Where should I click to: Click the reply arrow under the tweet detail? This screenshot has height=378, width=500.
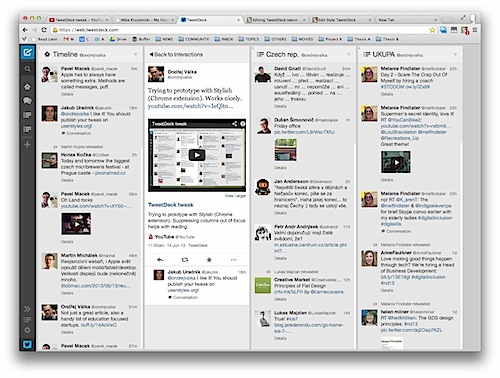pos(160,259)
